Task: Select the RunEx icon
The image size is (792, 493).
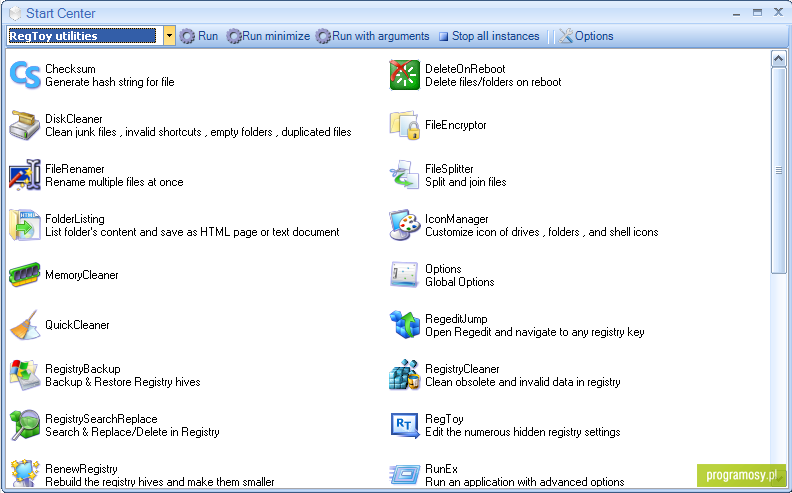Action: coord(405,475)
